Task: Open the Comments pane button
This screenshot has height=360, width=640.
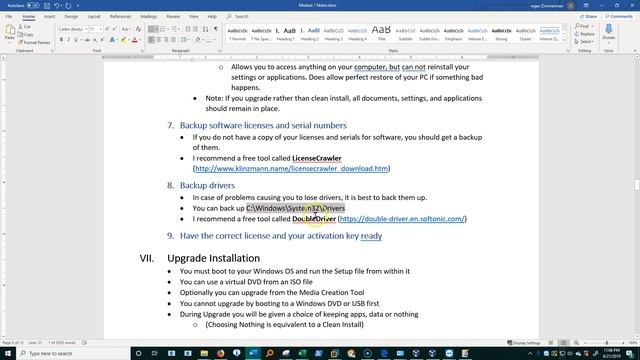Action: tap(619, 16)
